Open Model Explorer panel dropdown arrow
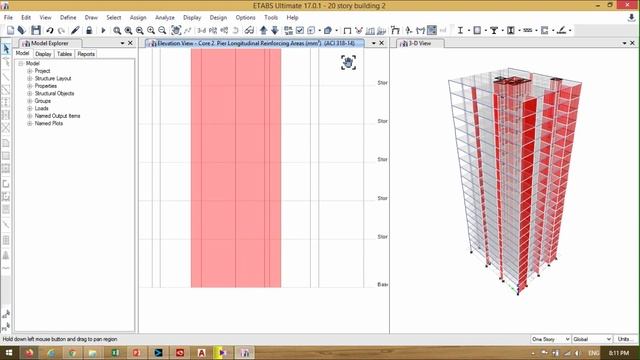This screenshot has height=360, width=640. [x=122, y=43]
